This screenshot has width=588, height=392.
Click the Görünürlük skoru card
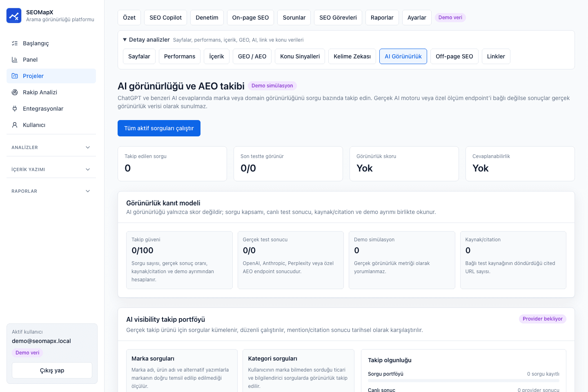coord(404,164)
